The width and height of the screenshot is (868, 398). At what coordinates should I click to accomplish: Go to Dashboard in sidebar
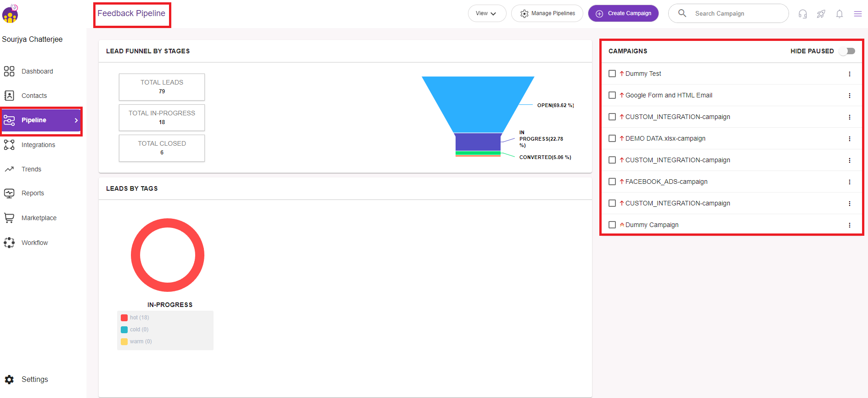click(x=37, y=71)
